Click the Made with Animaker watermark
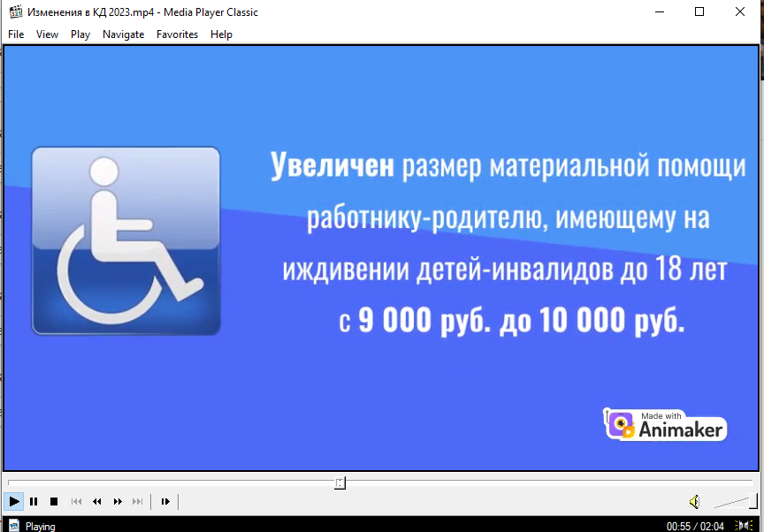 click(x=665, y=424)
